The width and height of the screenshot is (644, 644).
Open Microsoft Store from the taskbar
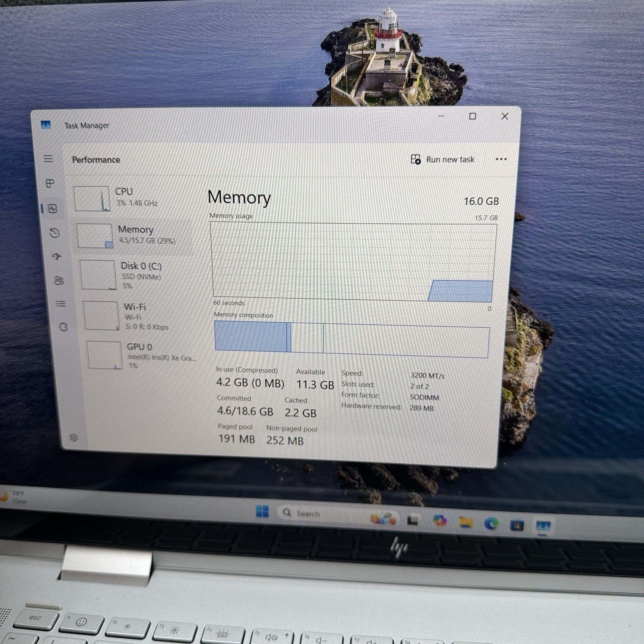pyautogui.click(x=517, y=525)
